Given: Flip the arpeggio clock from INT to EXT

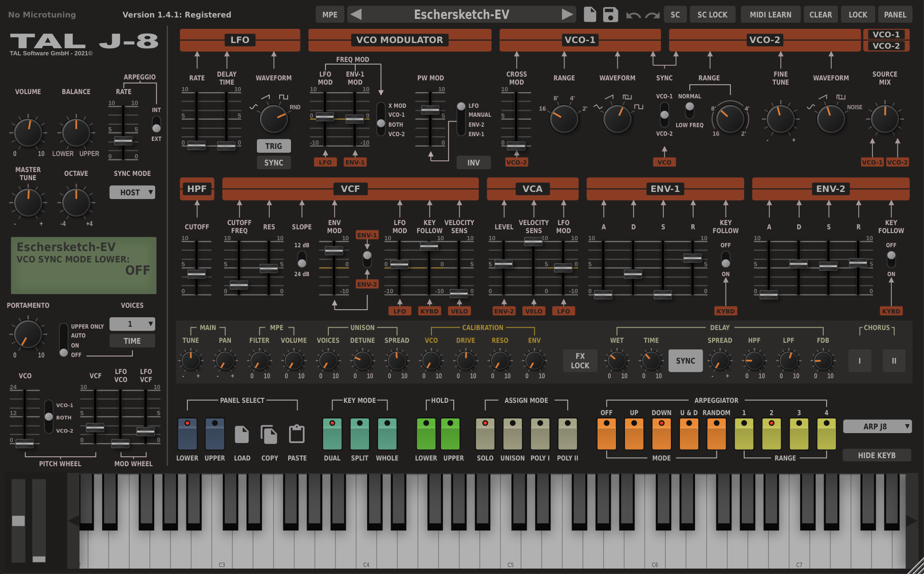Looking at the screenshot, I should 156,127.
